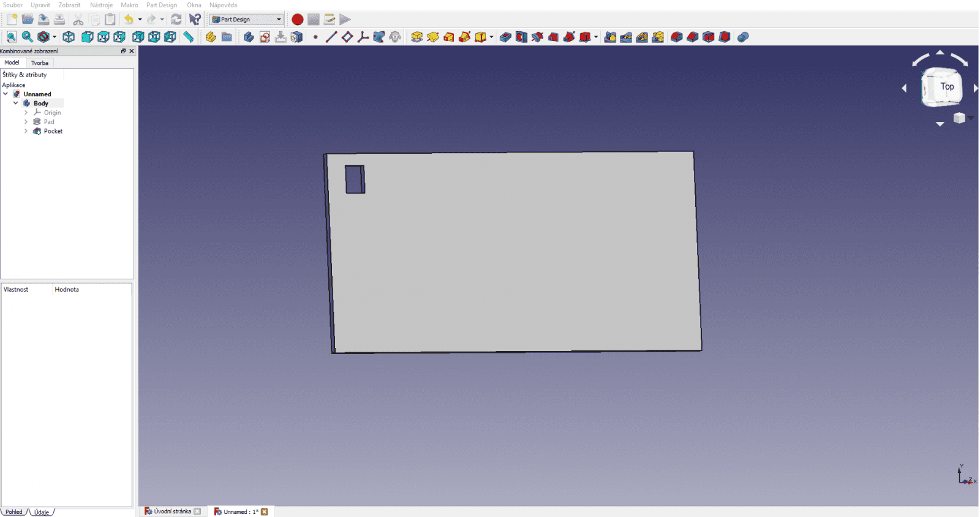980x517 pixels.
Task: Start macro recording with red circle
Action: click(x=297, y=20)
